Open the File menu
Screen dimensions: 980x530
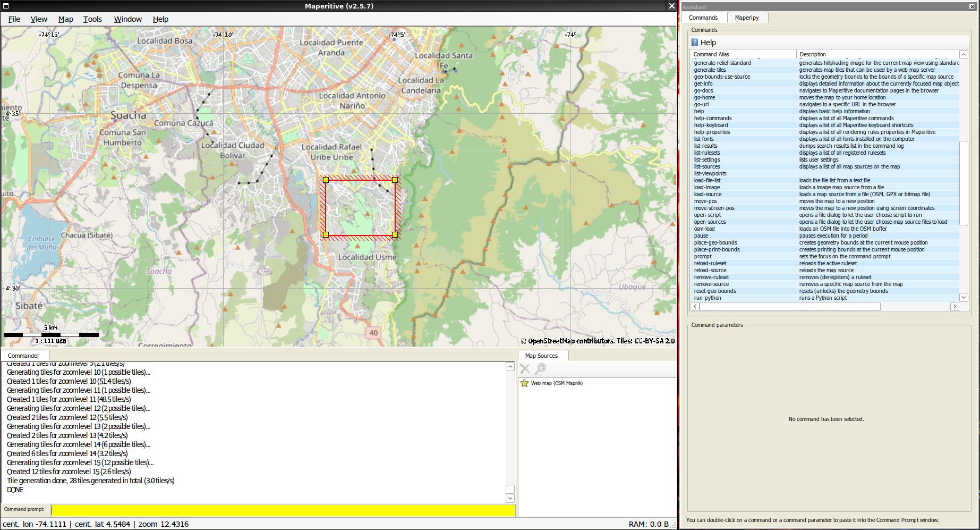14,19
